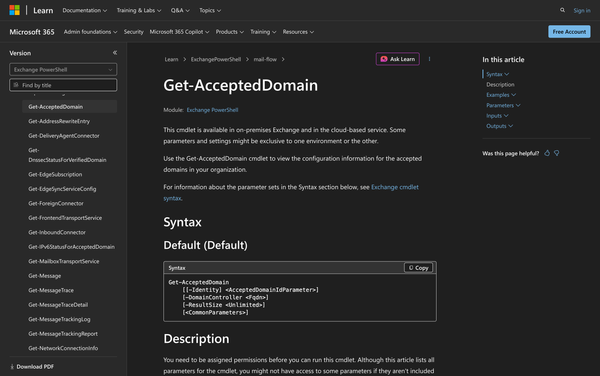Collapse the sidebar with double-chevron icon
Screen dimensions: 600x376
(x=115, y=53)
